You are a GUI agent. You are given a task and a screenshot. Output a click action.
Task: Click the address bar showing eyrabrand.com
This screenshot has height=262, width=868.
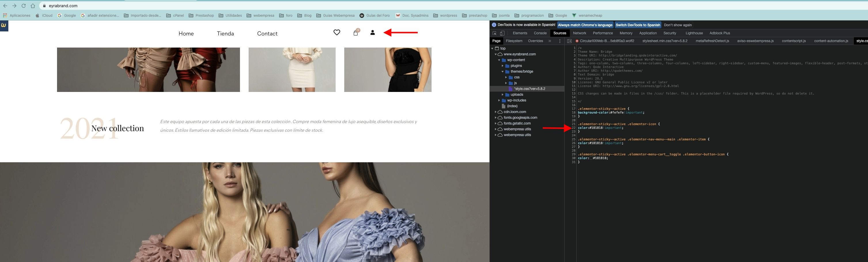[451, 6]
